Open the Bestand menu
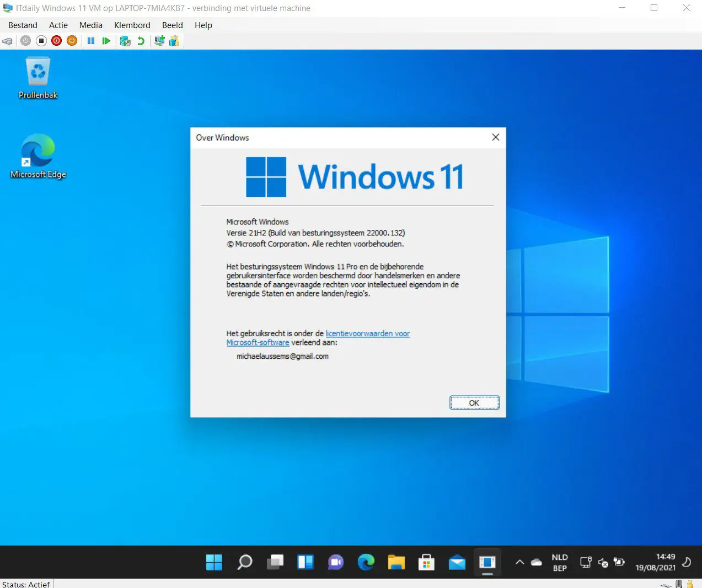The image size is (702, 588). 23,25
